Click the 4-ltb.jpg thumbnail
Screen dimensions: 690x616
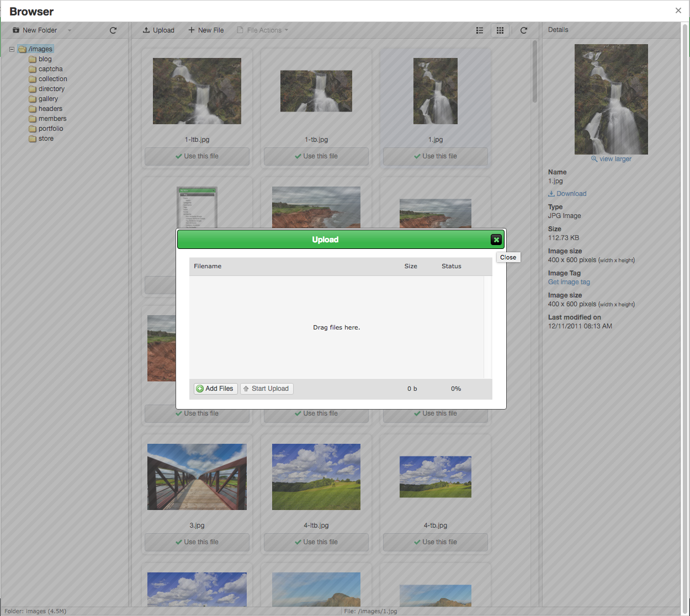click(x=316, y=476)
